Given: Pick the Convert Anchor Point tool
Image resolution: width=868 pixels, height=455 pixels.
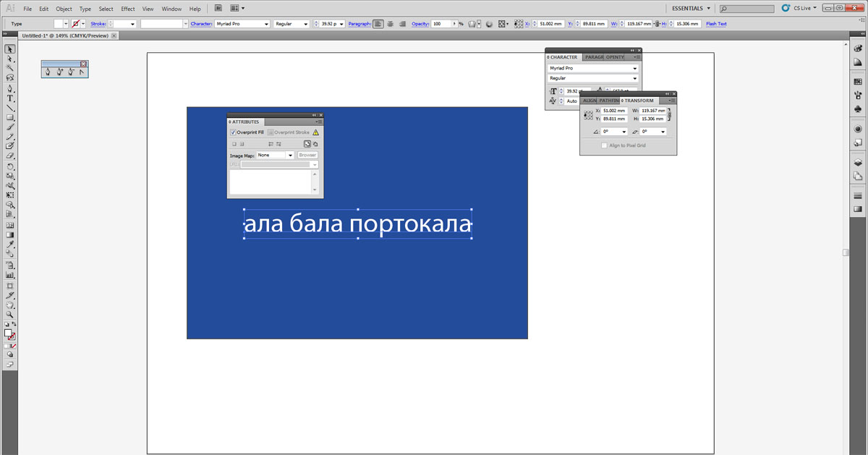Looking at the screenshot, I should click(x=82, y=72).
